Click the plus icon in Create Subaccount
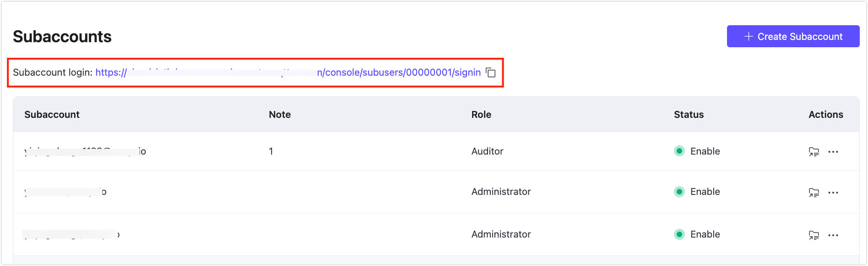The image size is (868, 266). (x=749, y=36)
